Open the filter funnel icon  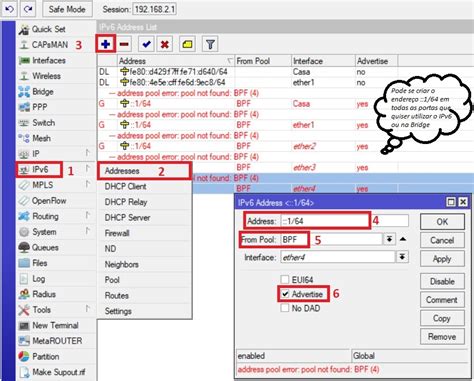(x=210, y=44)
